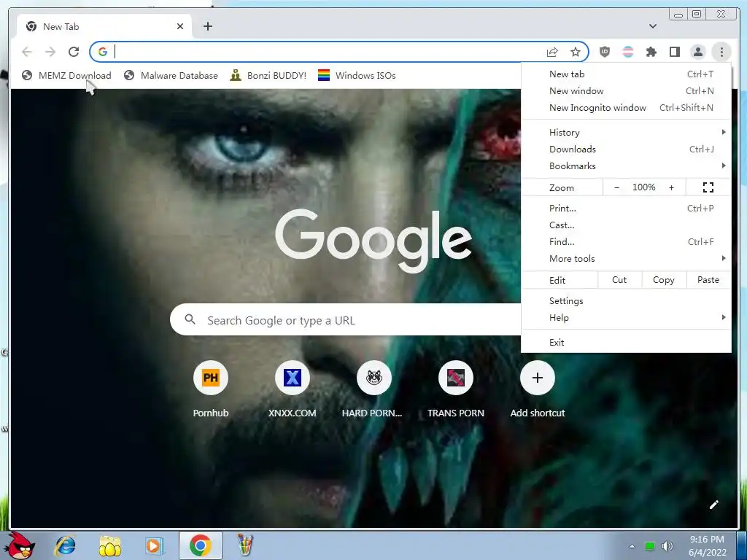Image resolution: width=747 pixels, height=560 pixels.
Task: Choose Exit from the menu
Action: point(626,343)
